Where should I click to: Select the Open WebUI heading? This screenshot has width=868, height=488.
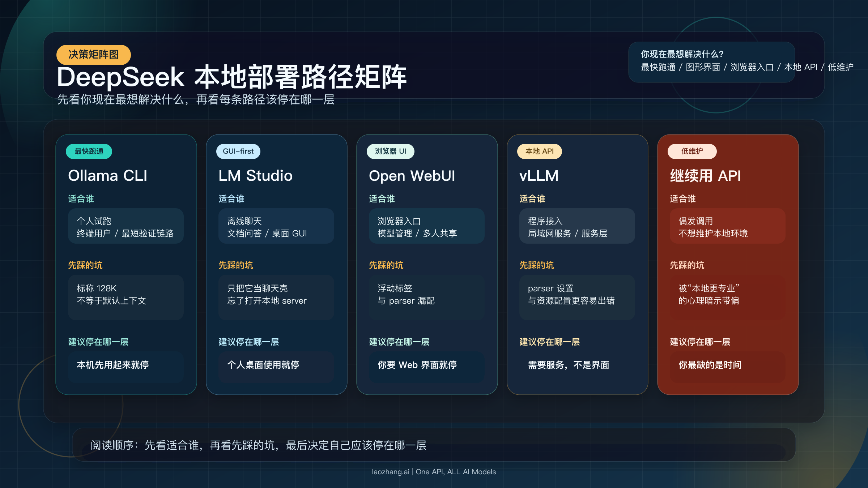(x=412, y=176)
